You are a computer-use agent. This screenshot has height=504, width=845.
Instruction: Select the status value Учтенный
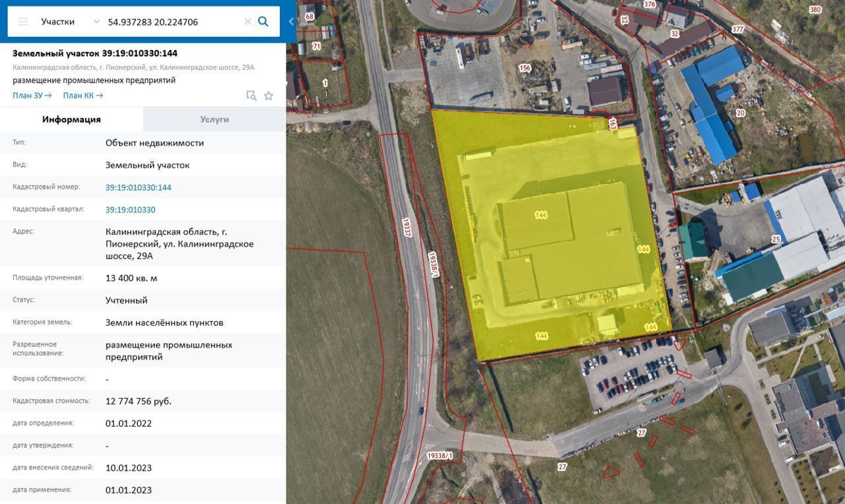click(x=126, y=300)
